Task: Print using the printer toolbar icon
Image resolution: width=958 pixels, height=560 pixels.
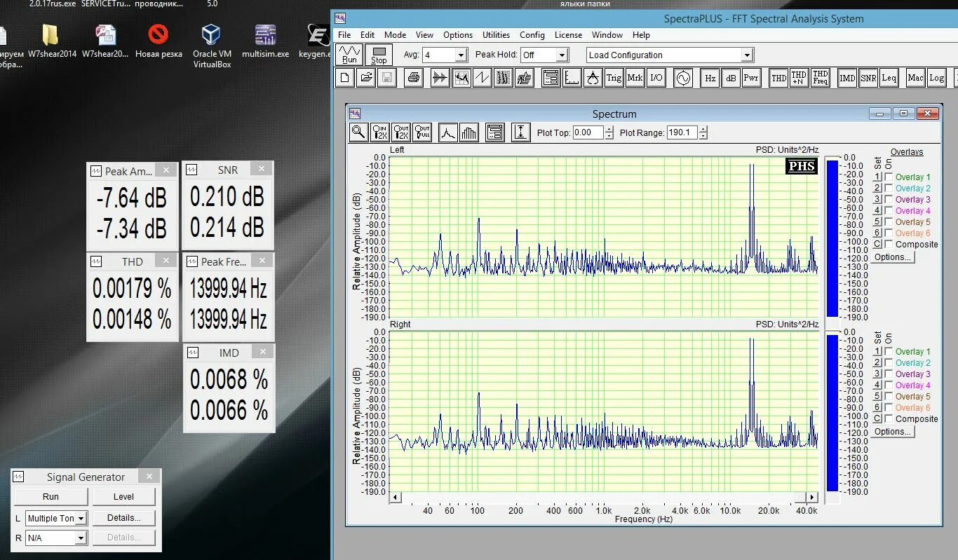Action: (414, 78)
